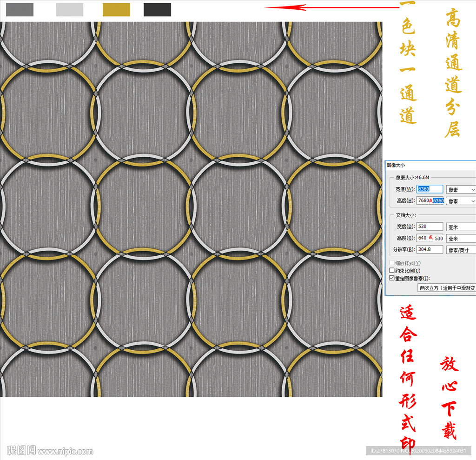Toggle the 缩放样式 checkbox
Screen dimensions: 476x460
tap(392, 263)
